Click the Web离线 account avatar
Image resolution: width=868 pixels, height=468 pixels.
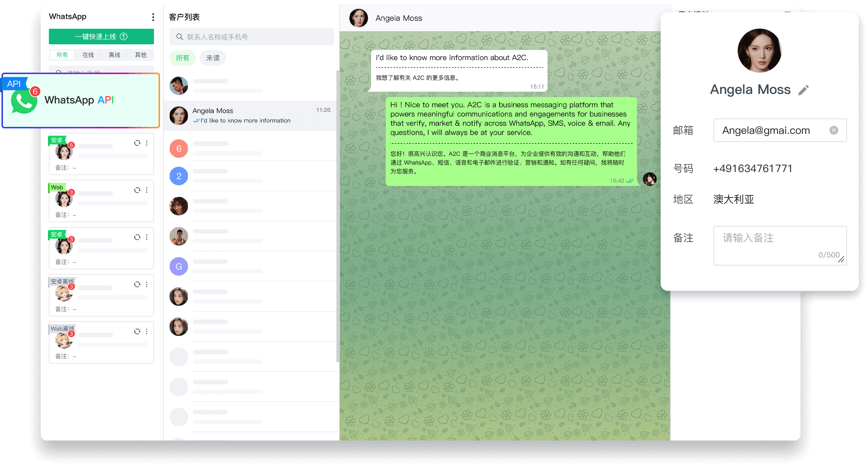[64, 340]
